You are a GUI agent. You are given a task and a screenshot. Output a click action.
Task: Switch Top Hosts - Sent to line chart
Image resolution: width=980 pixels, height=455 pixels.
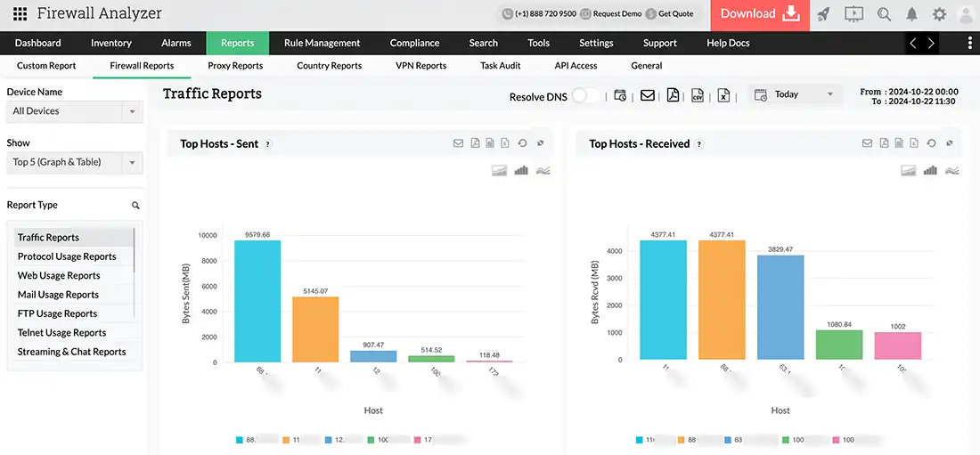pos(543,171)
